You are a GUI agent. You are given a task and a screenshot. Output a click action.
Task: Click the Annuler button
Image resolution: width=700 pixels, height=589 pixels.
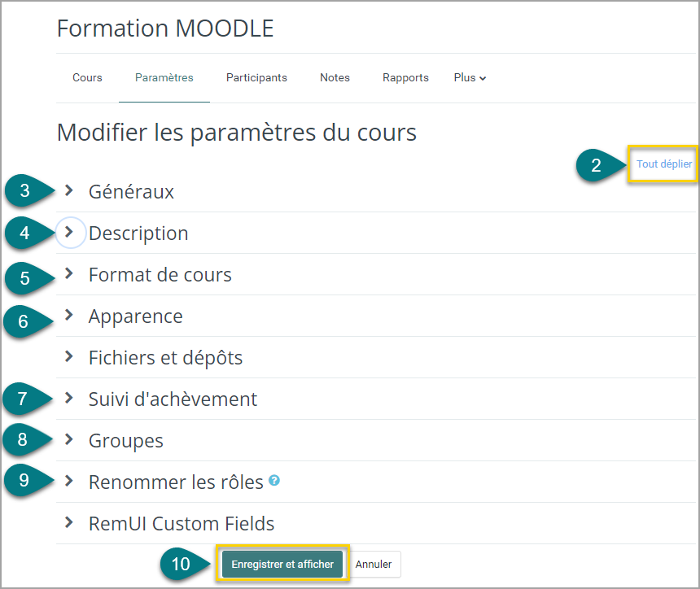point(374,564)
